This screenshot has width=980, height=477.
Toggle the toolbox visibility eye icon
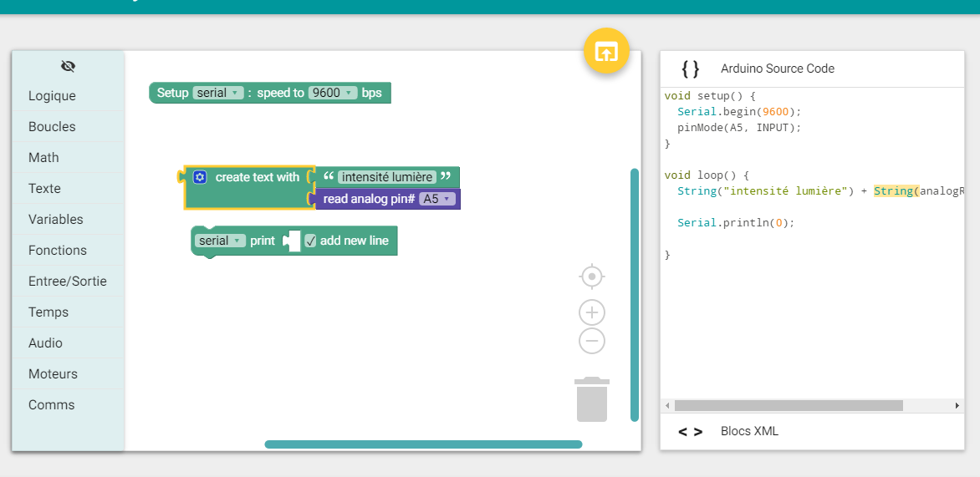click(69, 66)
